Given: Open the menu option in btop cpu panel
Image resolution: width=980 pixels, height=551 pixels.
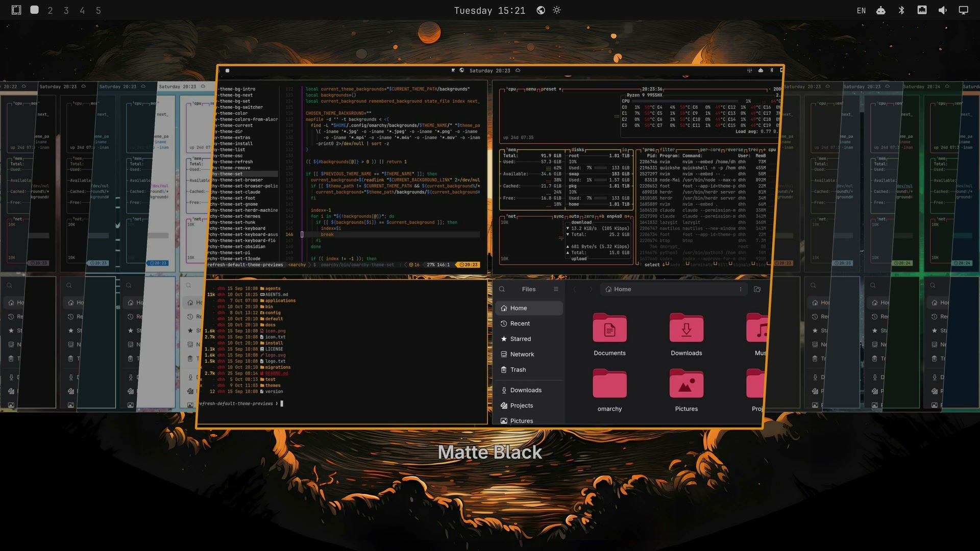Looking at the screenshot, I should (x=531, y=89).
